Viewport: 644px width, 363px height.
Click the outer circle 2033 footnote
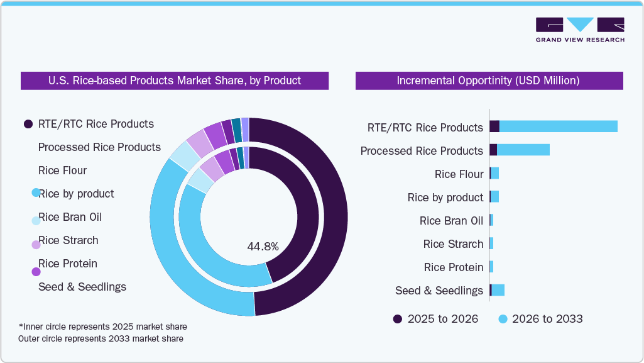pyautogui.click(x=101, y=338)
